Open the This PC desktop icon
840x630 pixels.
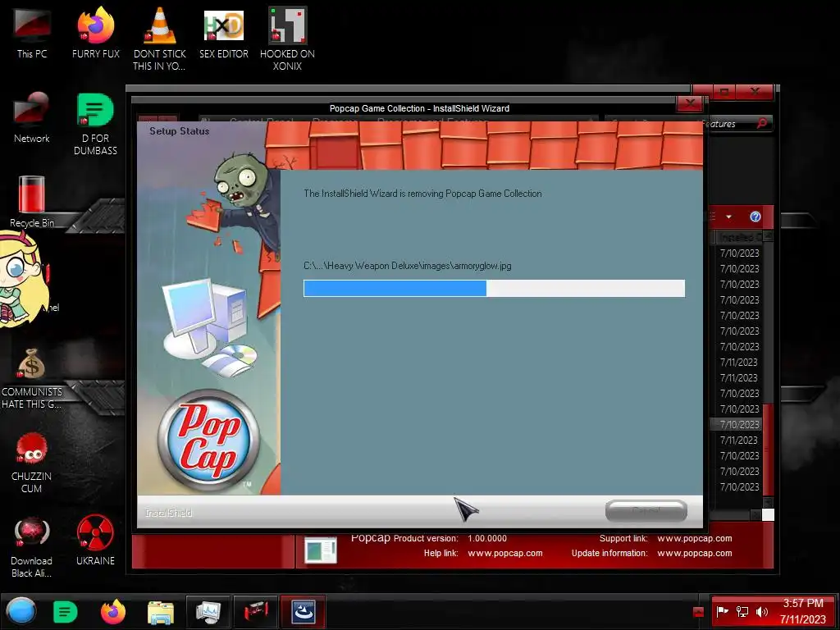tap(32, 33)
